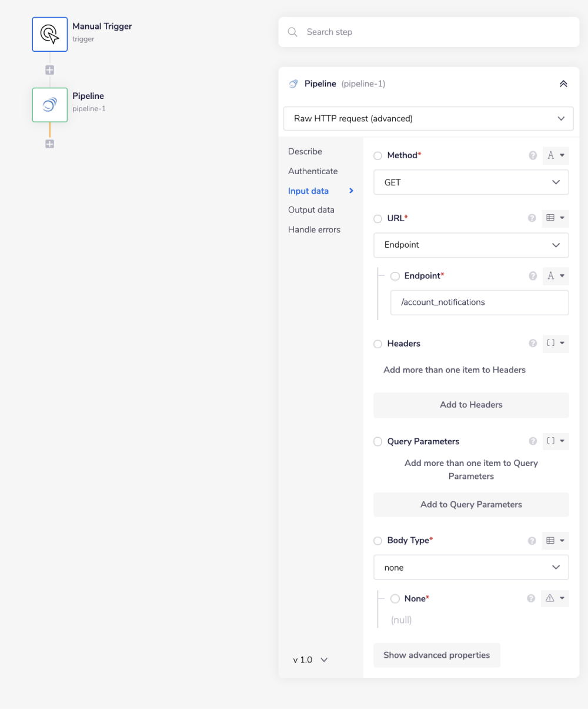Switch to the Authenticate tab
The image size is (588, 709).
click(x=313, y=171)
